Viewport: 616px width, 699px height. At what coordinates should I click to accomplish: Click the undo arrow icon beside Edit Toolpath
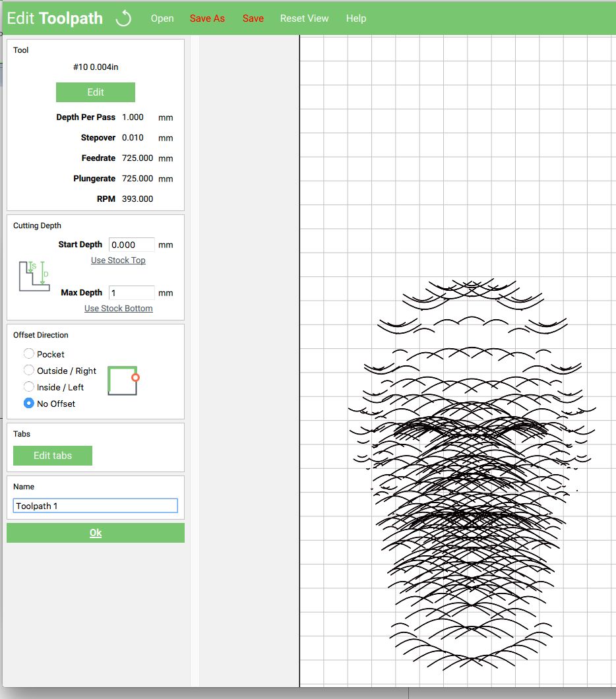[124, 18]
